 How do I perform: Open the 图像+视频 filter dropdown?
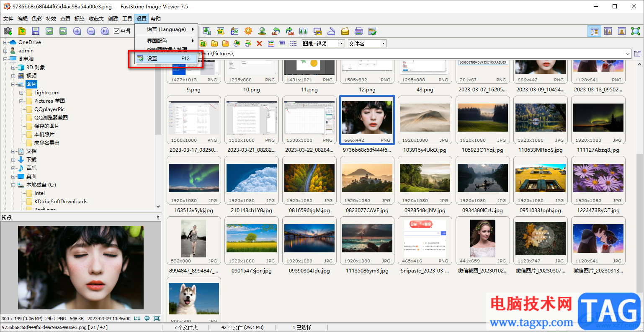pos(342,44)
